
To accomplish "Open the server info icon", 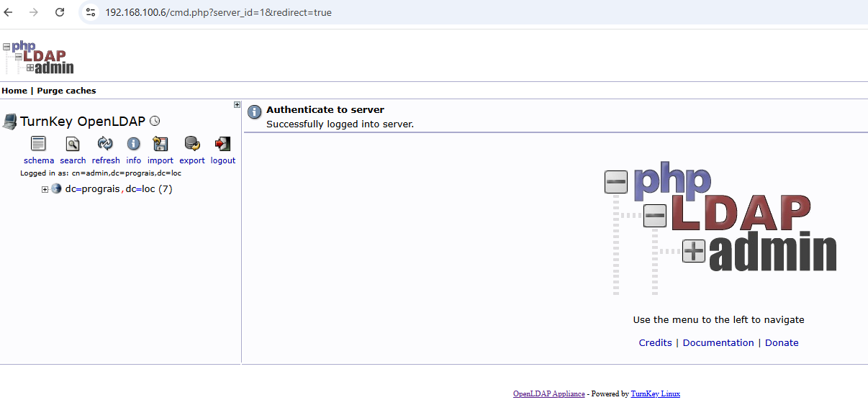I will (134, 143).
